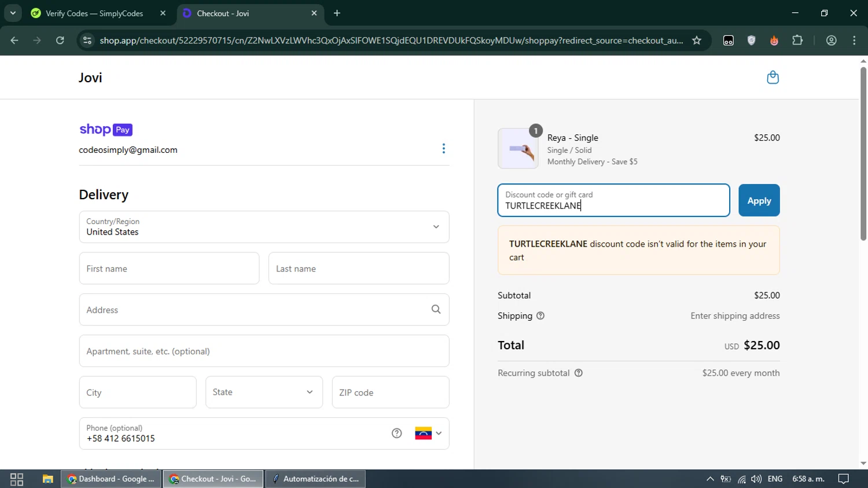
Task: Click the Monthly Delivery - Save $5 text
Action: (592, 162)
